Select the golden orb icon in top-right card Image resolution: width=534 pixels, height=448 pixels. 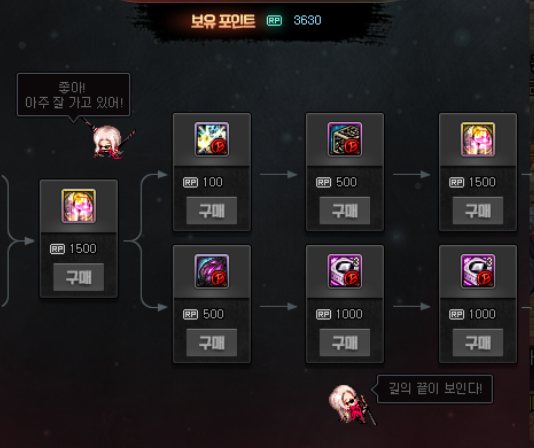478,139
